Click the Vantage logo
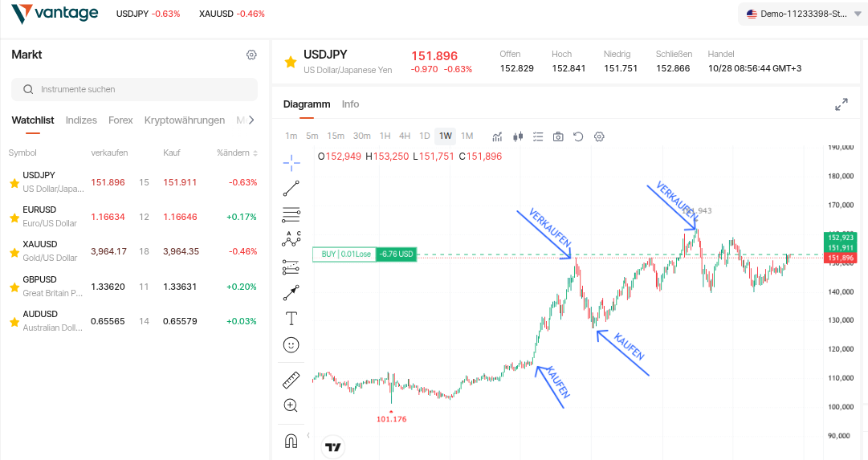This screenshot has height=460, width=868. (55, 14)
